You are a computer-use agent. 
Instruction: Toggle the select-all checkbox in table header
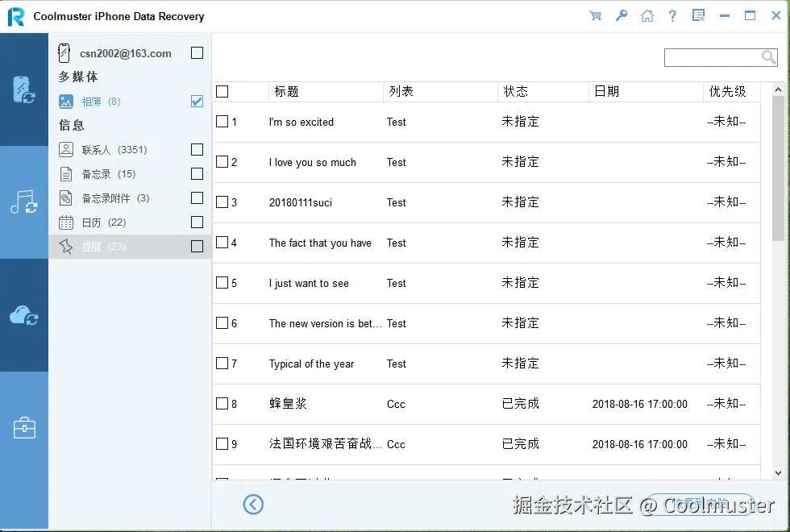pyautogui.click(x=222, y=91)
